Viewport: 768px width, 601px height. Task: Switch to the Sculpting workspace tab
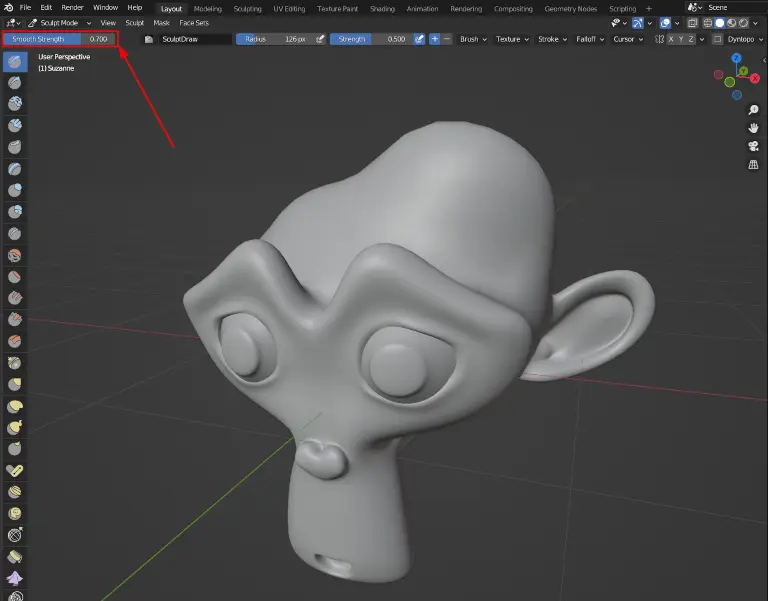point(247,8)
